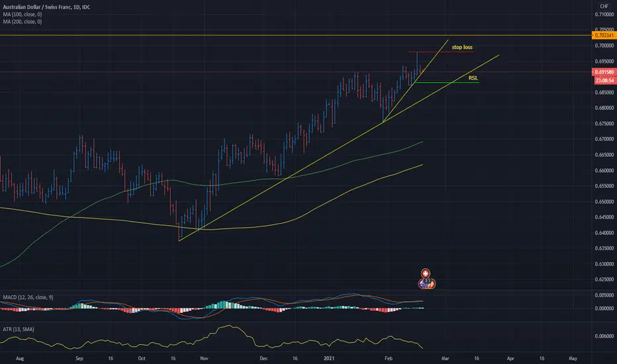Click the CHF currency label on price axis
The height and width of the screenshot is (364, 617).
tap(604, 6)
